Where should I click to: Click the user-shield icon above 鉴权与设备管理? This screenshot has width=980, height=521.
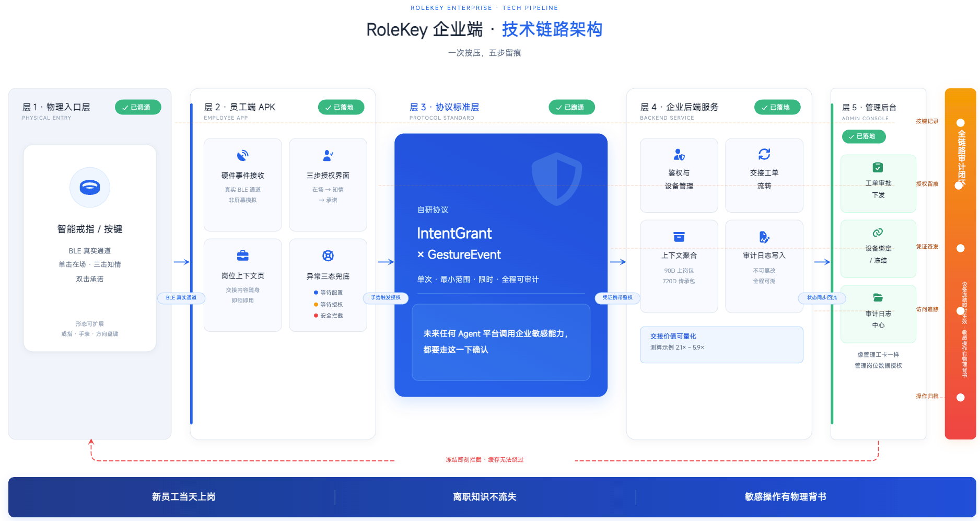[x=679, y=154]
